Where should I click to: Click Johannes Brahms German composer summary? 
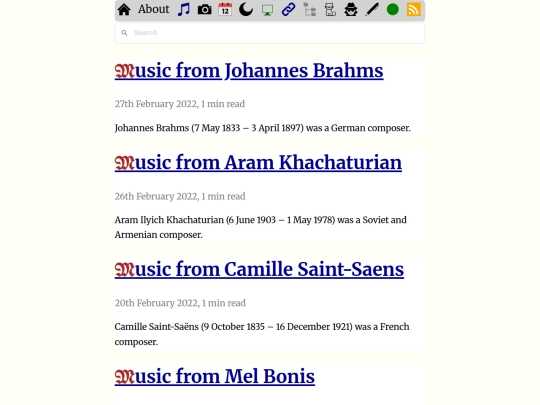(x=262, y=128)
